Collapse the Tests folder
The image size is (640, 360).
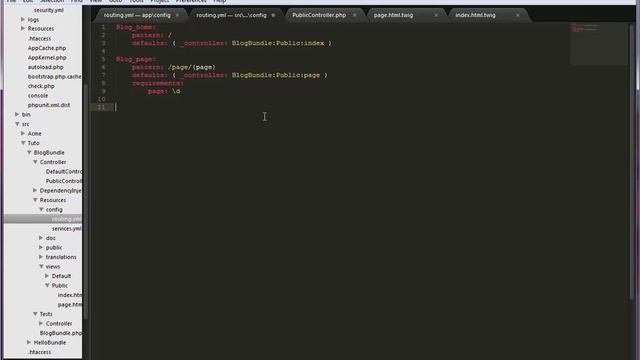click(35, 314)
